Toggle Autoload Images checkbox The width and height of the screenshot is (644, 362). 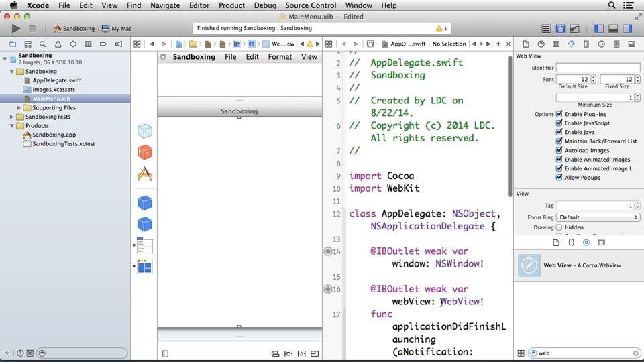click(x=559, y=150)
